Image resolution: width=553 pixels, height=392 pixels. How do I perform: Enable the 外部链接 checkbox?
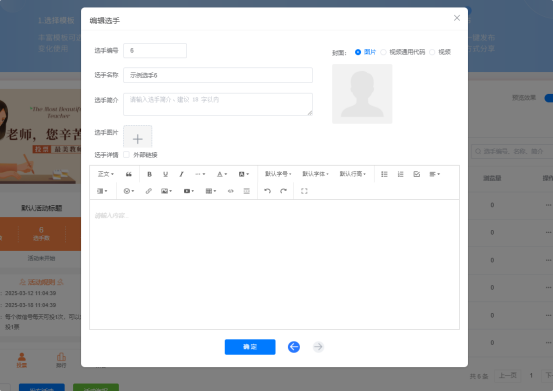click(126, 155)
